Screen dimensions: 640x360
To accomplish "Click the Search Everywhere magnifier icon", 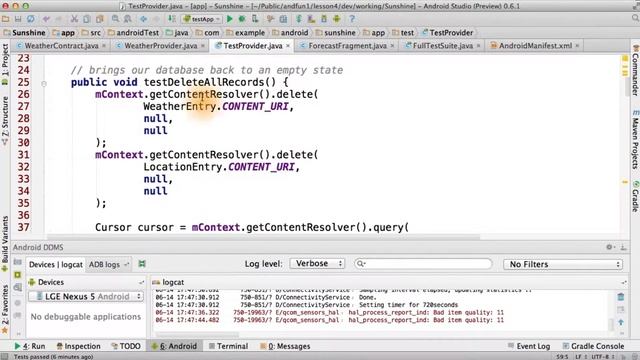I will (x=635, y=18).
